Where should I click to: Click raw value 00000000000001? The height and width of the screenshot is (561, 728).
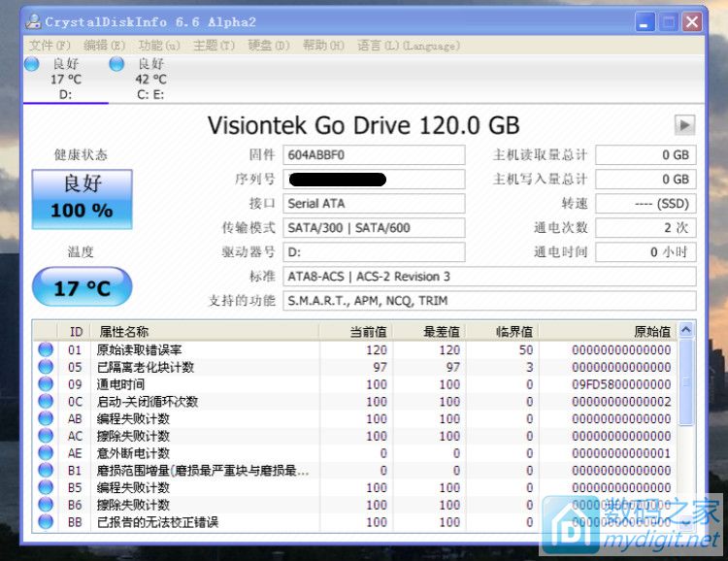coord(621,453)
